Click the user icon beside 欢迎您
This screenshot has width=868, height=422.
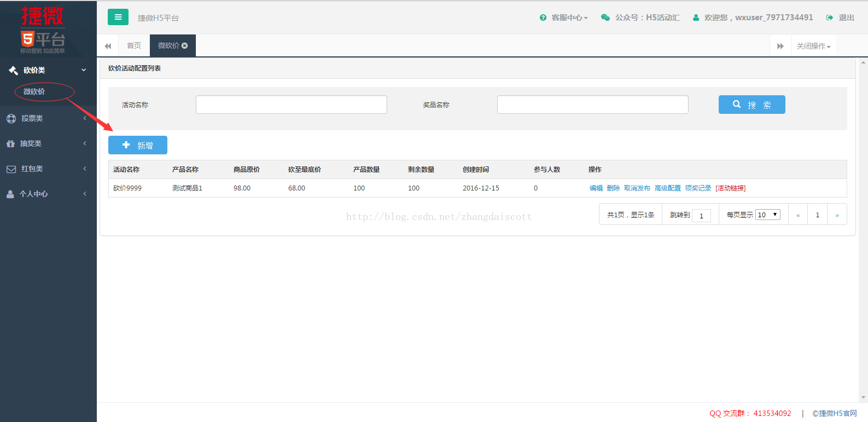[696, 18]
